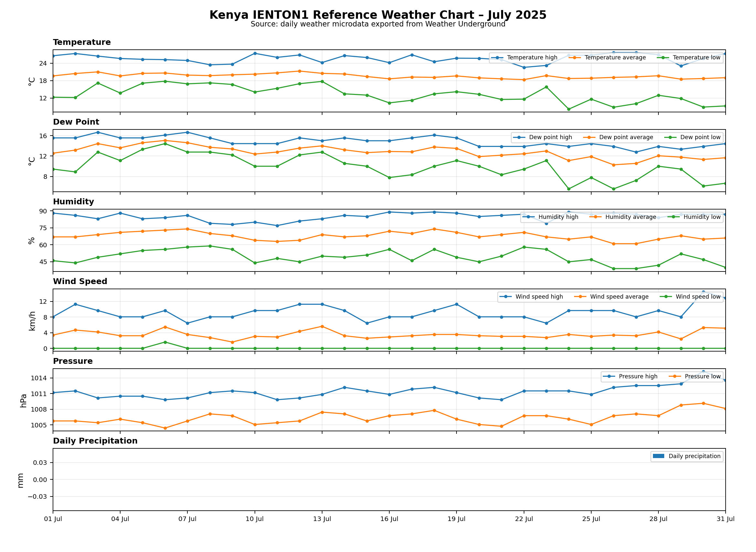This screenshot has height=552, width=756.
Task: Click the 'Wind speed low' legend entry
Action: pos(690,297)
